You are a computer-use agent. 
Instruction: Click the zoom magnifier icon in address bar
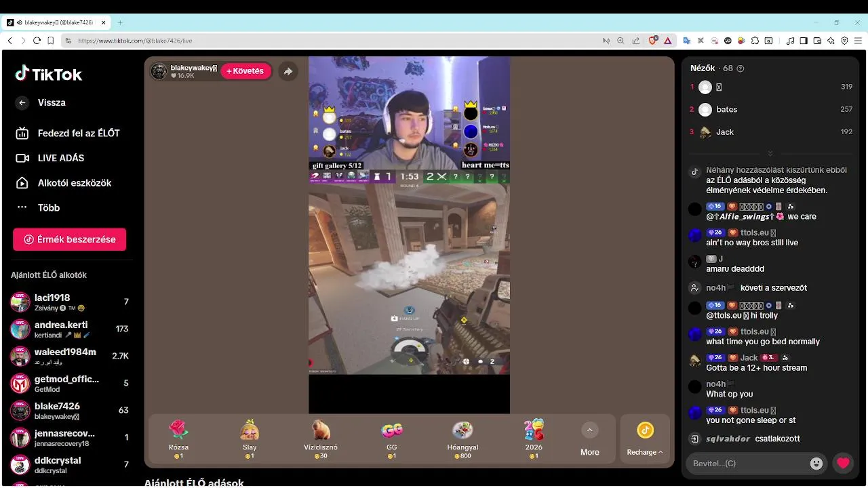(x=620, y=41)
